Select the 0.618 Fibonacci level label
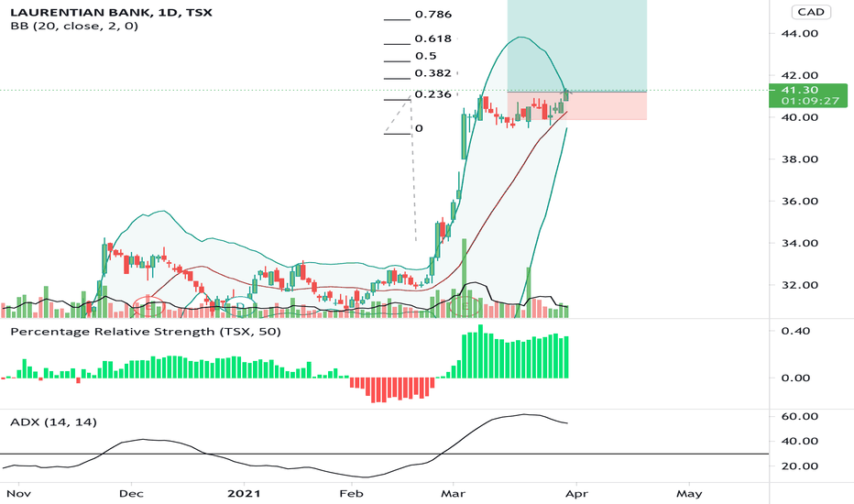This screenshot has height=504, width=854. pyautogui.click(x=433, y=38)
